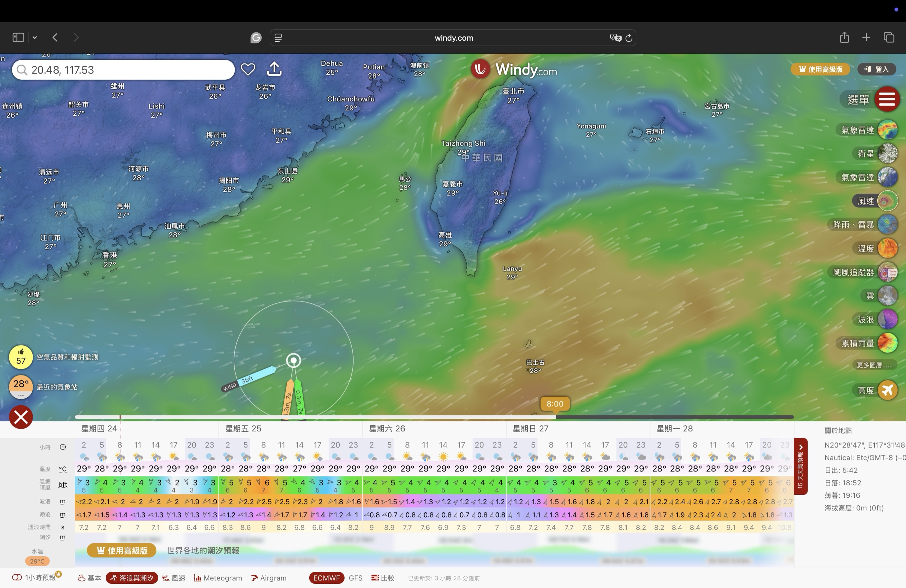This screenshot has height=588, width=906.
Task: Click the premium upgrade (使用高級版) top button
Action: [820, 69]
